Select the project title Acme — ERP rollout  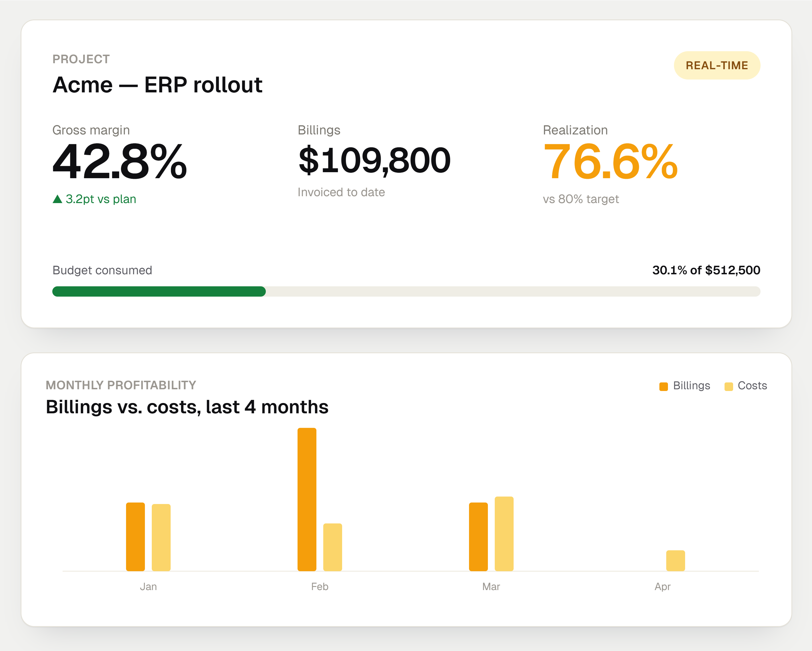[157, 85]
